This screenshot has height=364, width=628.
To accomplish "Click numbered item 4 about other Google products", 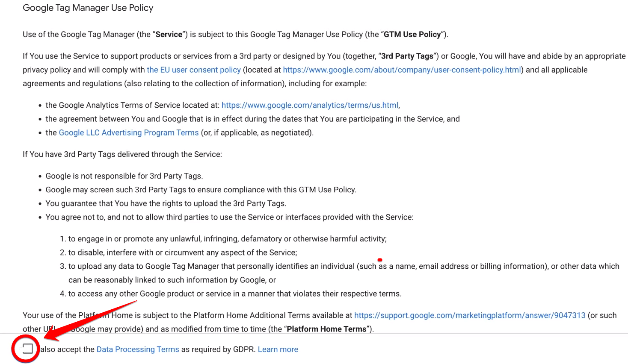I will pyautogui.click(x=234, y=294).
